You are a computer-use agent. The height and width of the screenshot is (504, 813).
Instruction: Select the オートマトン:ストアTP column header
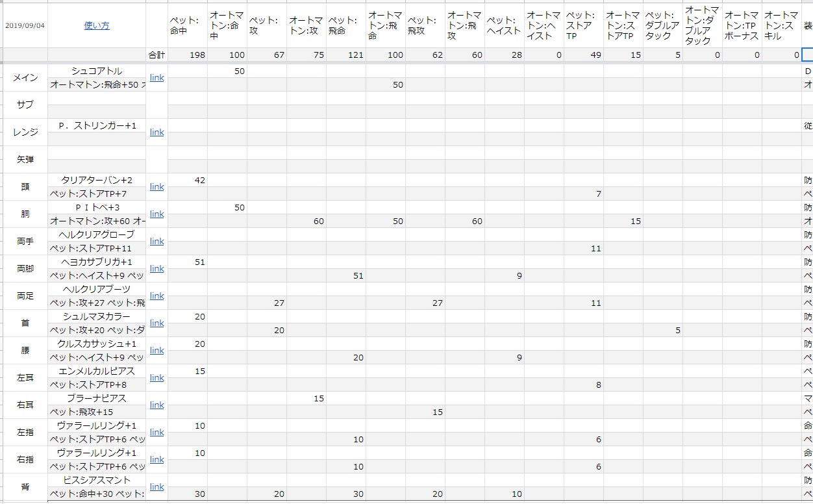623,26
